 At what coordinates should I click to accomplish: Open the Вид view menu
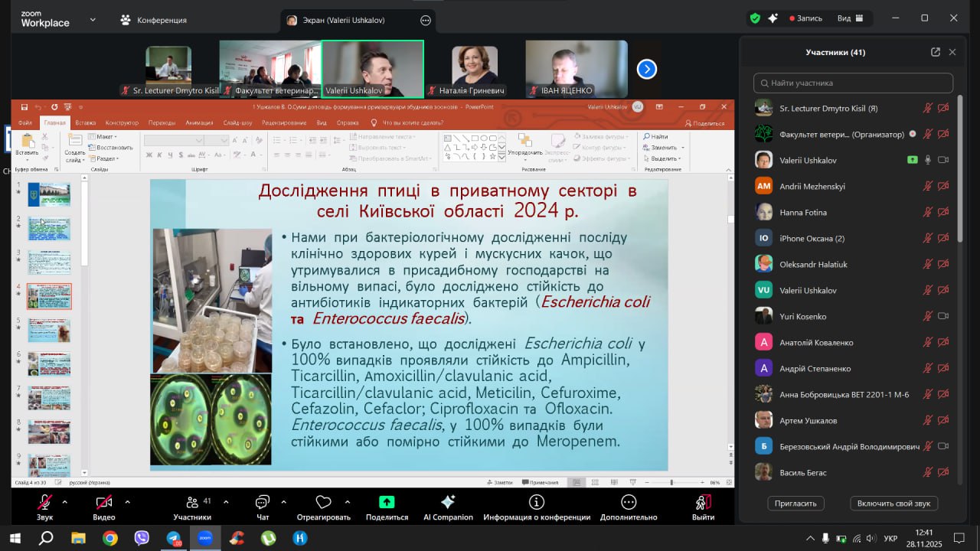click(850, 18)
